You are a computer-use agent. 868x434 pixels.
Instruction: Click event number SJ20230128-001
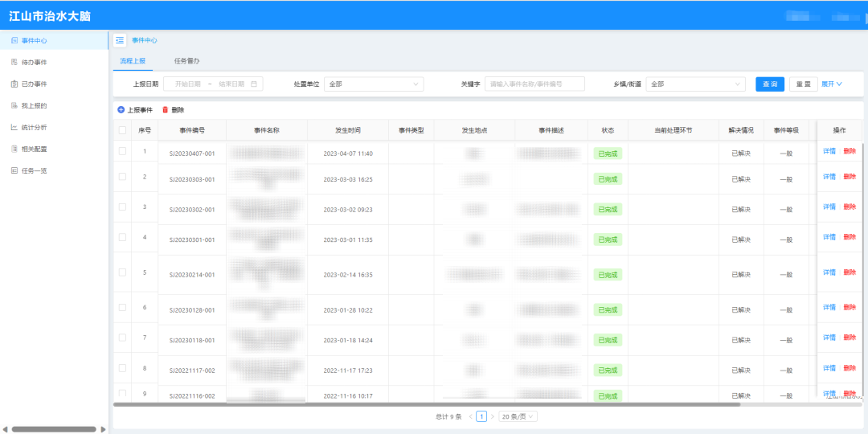click(192, 310)
